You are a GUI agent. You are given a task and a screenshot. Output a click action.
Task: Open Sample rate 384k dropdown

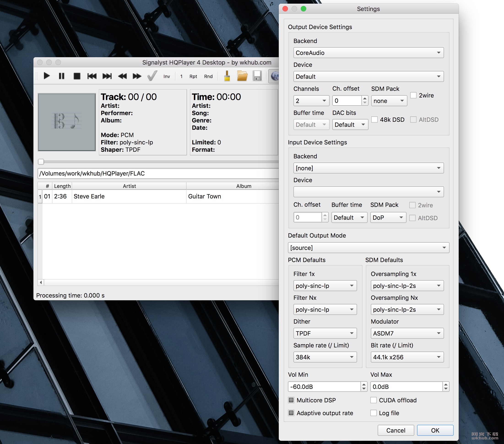[325, 357]
